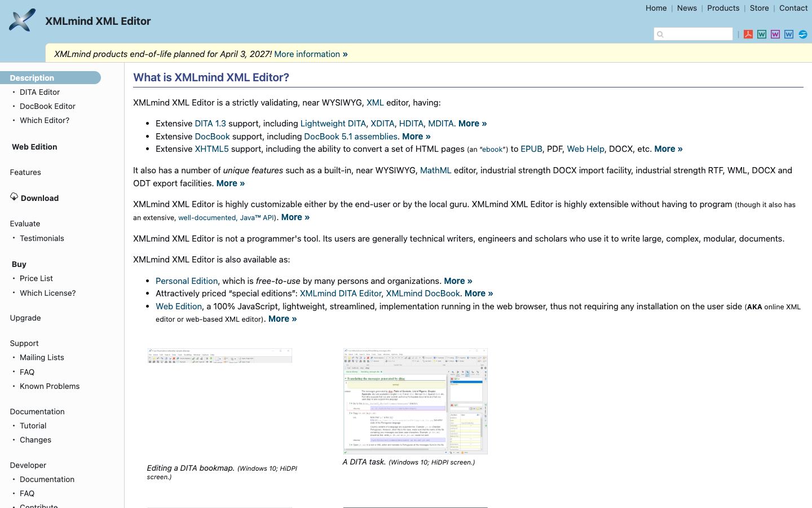Click the HDITA link
Image resolution: width=812 pixels, height=508 pixels.
pos(411,124)
